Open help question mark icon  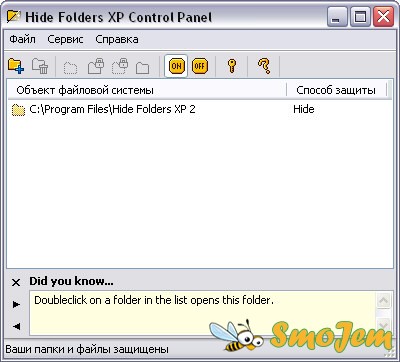264,66
